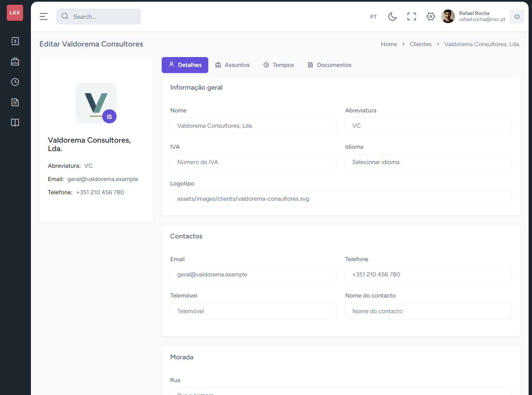Click the Search field in the header

(99, 16)
